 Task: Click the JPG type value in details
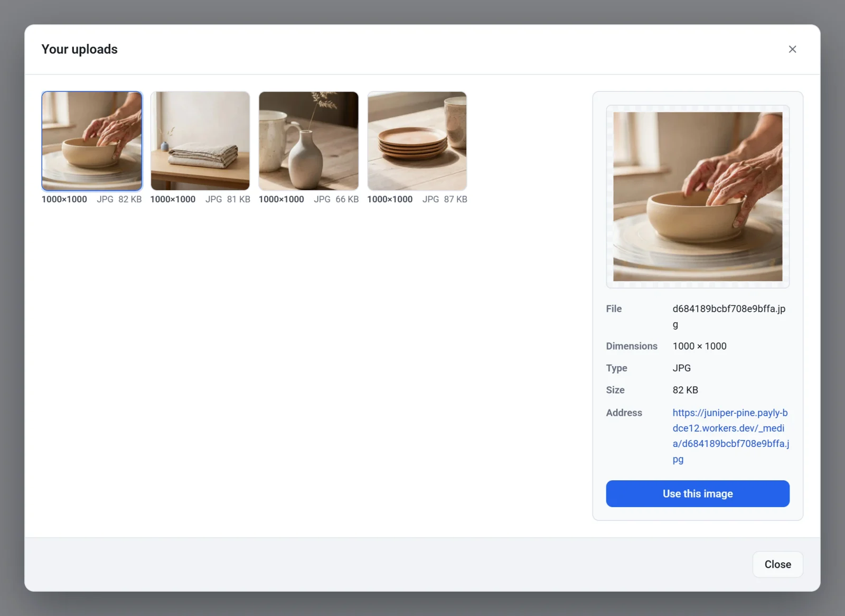click(x=681, y=368)
